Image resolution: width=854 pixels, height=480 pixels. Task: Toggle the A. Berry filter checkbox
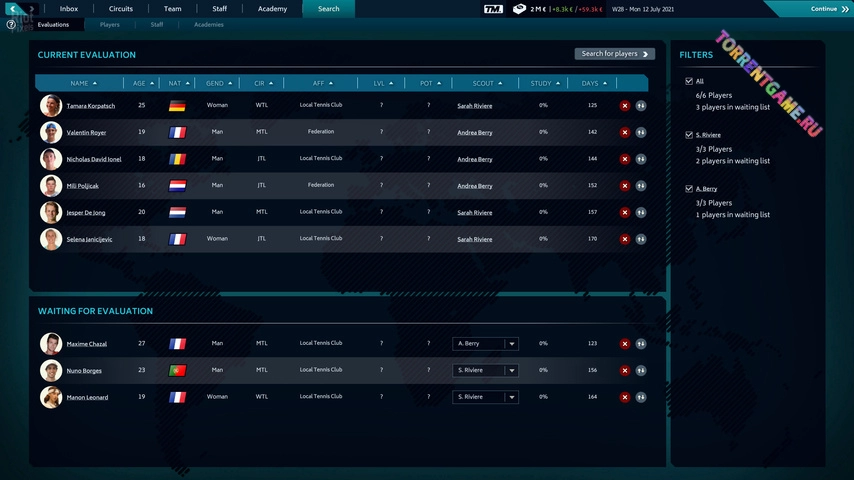pos(688,188)
